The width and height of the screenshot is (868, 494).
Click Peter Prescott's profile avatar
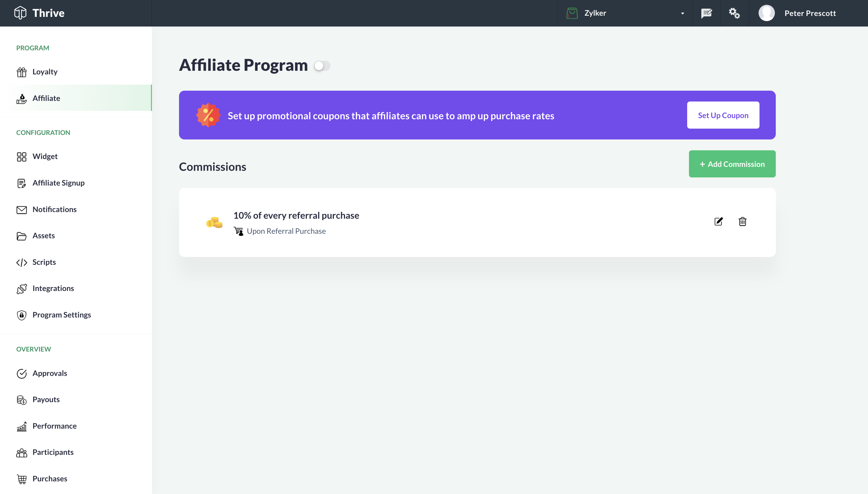[766, 13]
